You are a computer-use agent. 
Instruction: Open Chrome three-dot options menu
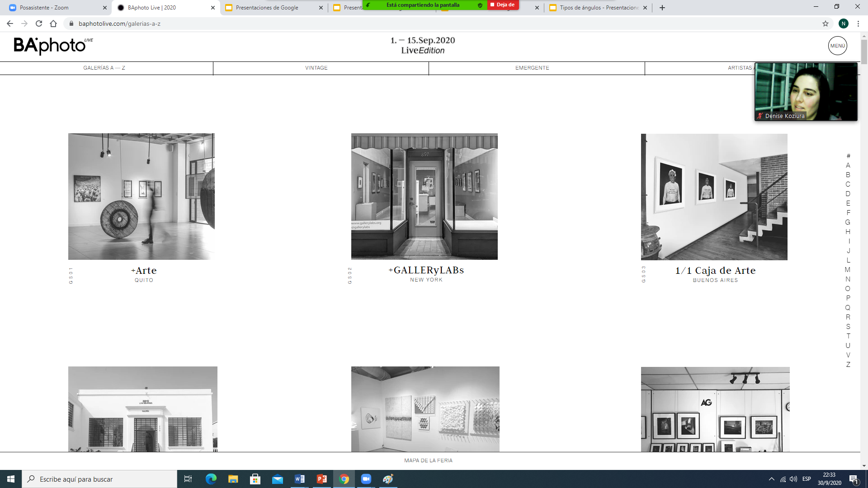[858, 23]
